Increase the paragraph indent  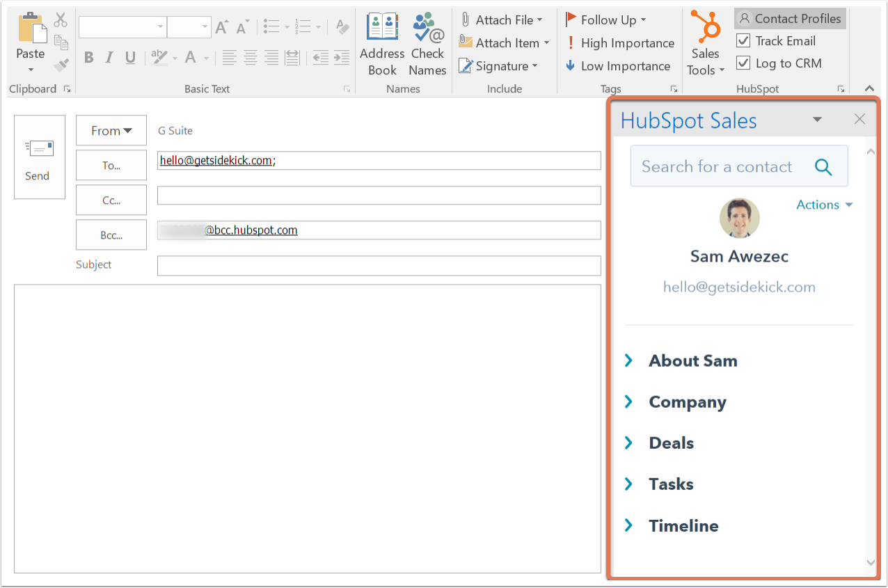341,58
